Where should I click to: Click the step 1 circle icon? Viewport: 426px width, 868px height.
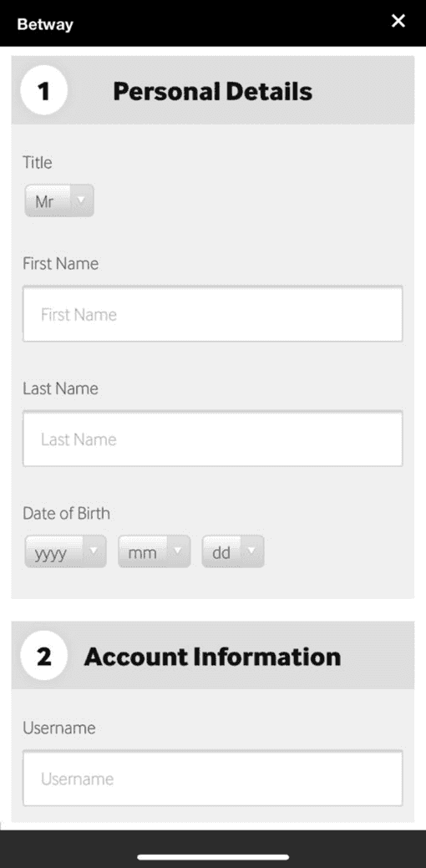tap(43, 91)
